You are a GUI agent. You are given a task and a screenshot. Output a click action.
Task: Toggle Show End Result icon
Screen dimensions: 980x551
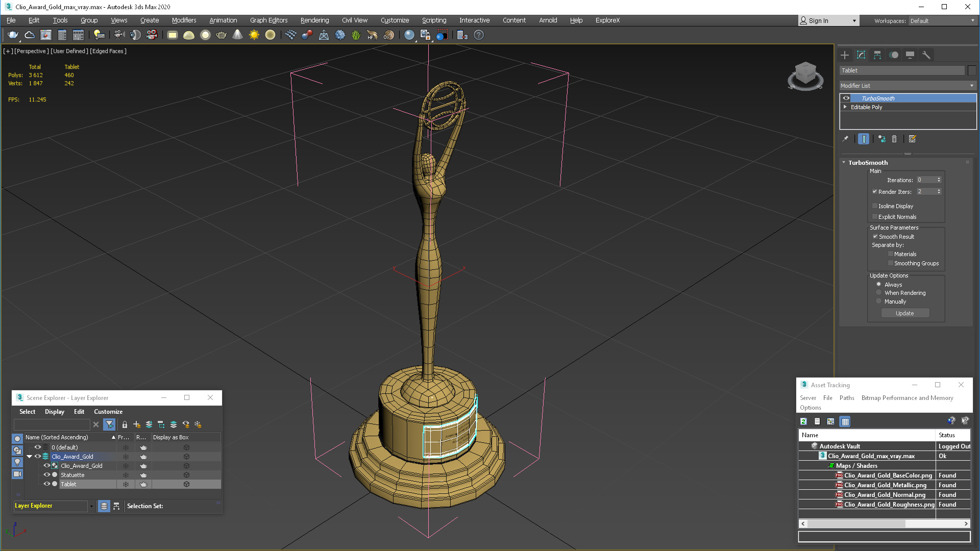863,139
